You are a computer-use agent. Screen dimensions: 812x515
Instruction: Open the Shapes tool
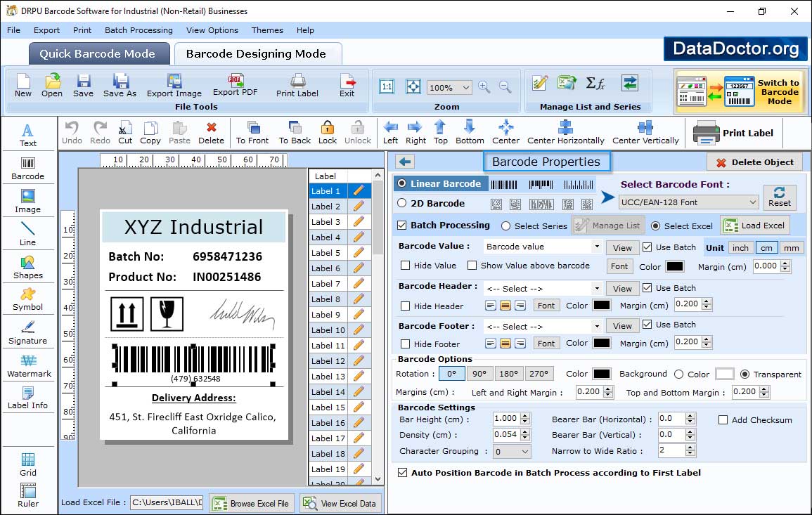click(28, 268)
